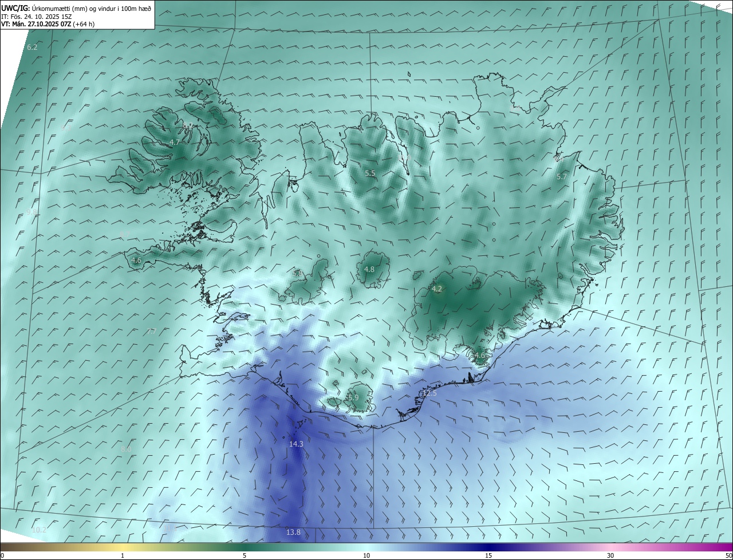Click the 14.3 precipitation value off the south coast
The width and height of the screenshot is (733, 560).
click(x=296, y=444)
